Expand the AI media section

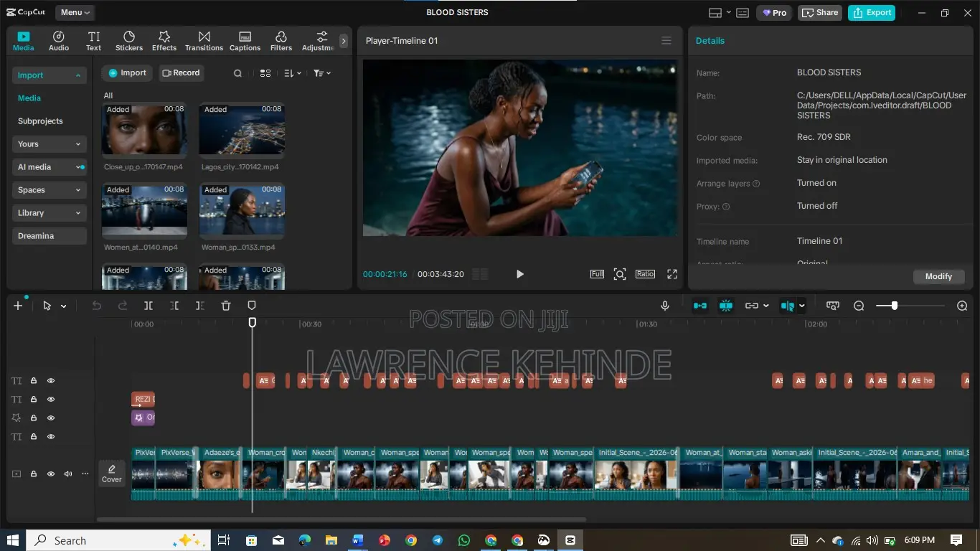pyautogui.click(x=50, y=167)
